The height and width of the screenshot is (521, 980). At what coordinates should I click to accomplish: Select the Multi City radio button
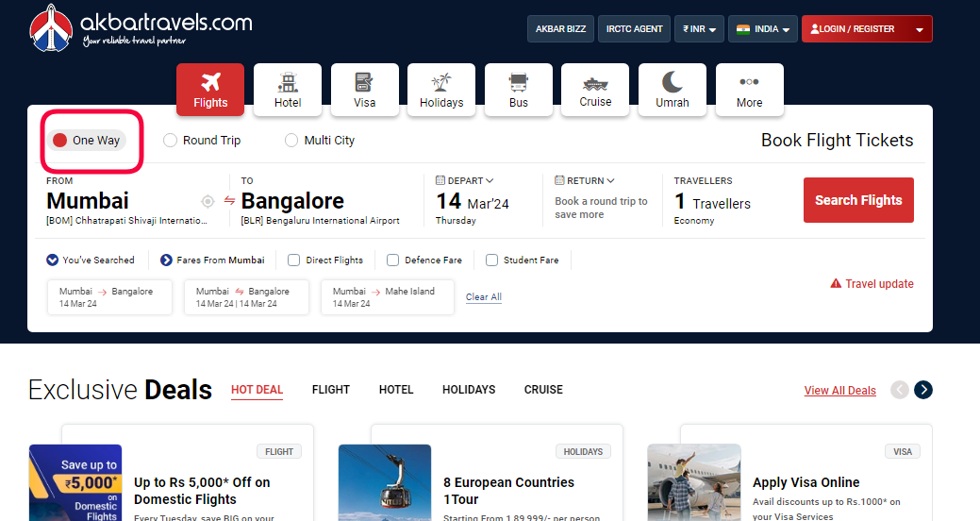[x=291, y=140]
